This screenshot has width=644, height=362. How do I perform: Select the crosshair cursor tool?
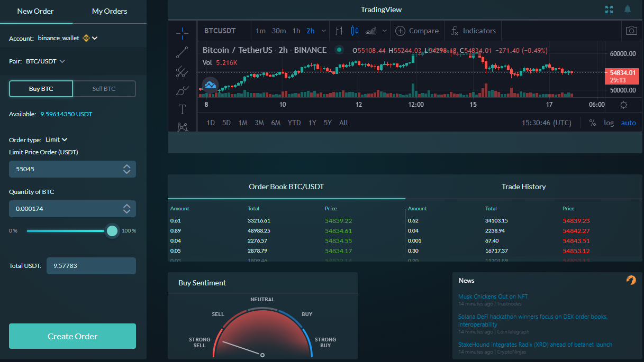point(182,33)
